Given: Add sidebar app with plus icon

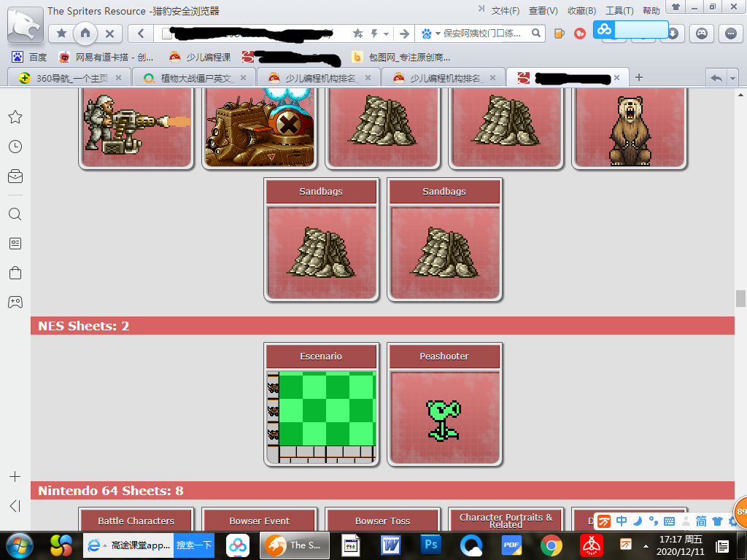Looking at the screenshot, I should tap(15, 477).
